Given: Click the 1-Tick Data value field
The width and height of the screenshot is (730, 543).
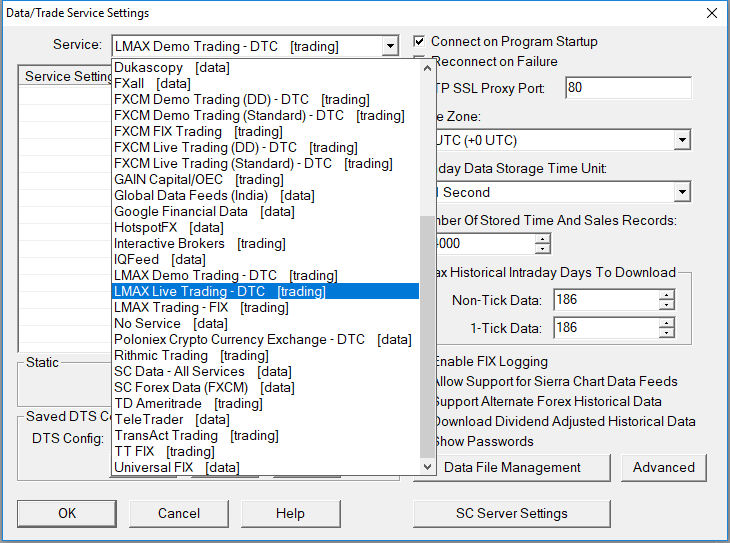Looking at the screenshot, I should [606, 327].
